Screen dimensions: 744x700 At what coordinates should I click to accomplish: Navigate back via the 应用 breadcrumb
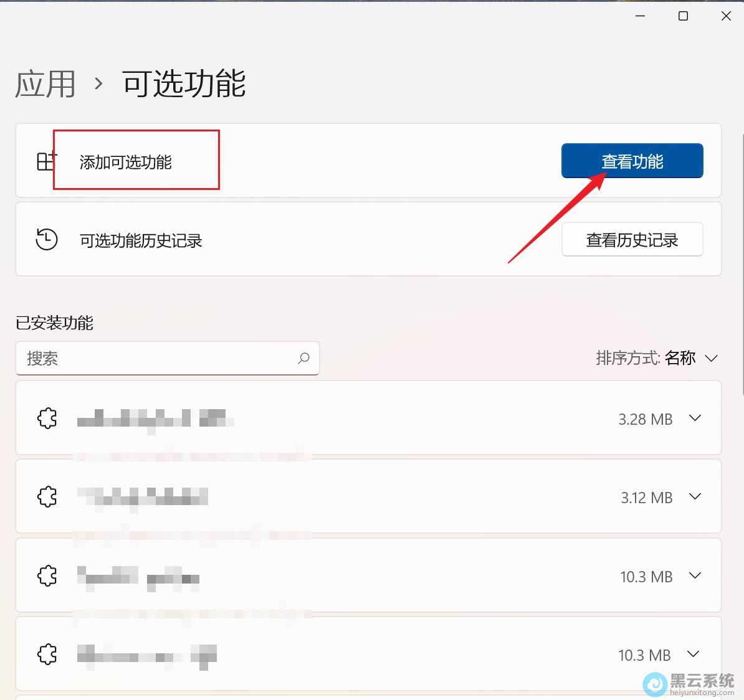pos(45,84)
